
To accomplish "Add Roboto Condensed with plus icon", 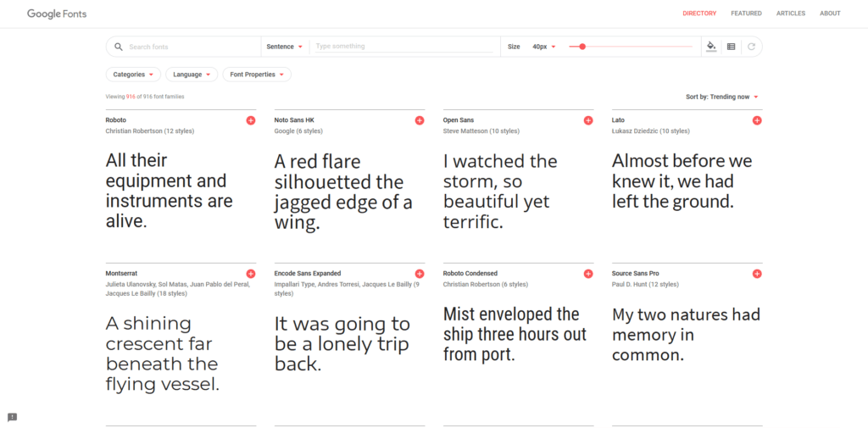I will pyautogui.click(x=588, y=274).
